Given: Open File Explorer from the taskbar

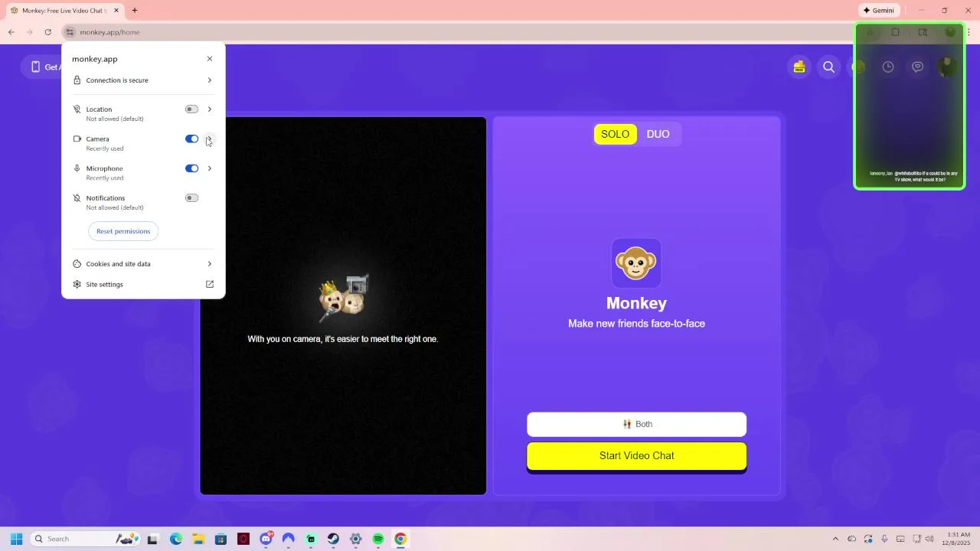Looking at the screenshot, I should 198,539.
